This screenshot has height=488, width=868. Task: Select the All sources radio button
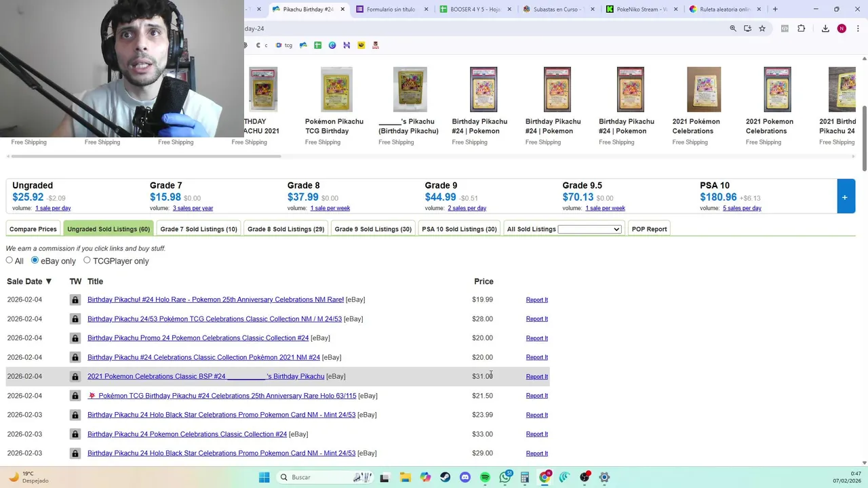[9, 260]
